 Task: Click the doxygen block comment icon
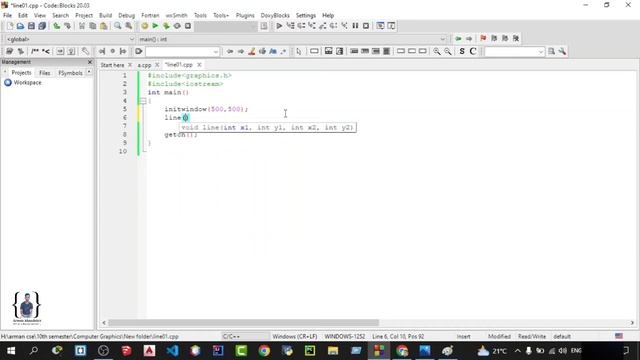tap(35, 51)
